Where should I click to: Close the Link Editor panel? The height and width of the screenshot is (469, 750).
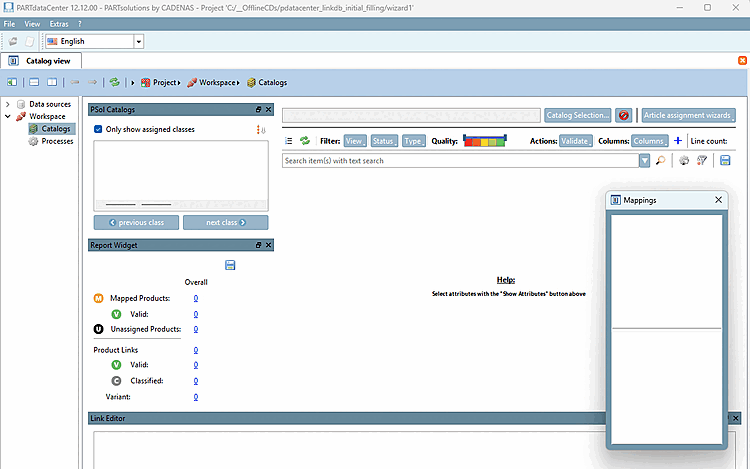coord(736,418)
